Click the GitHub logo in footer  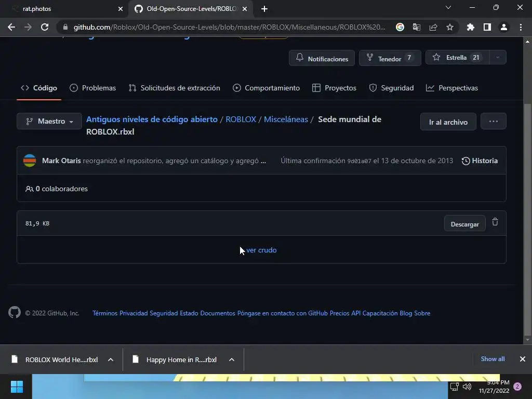pyautogui.click(x=14, y=312)
